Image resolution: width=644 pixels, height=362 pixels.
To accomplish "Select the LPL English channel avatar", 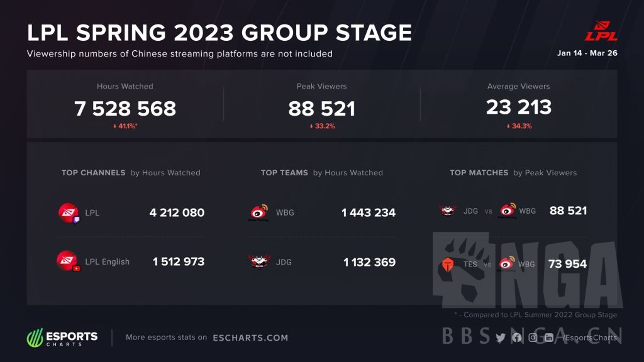I will coord(67,261).
